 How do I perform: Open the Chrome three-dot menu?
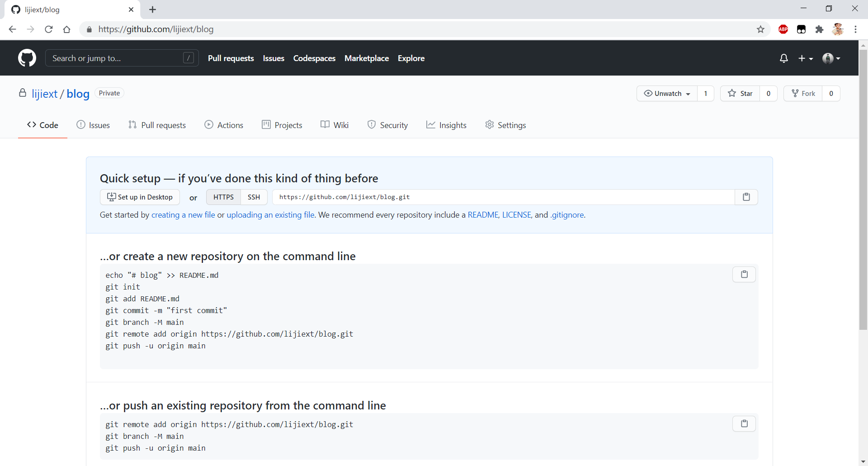[855, 29]
